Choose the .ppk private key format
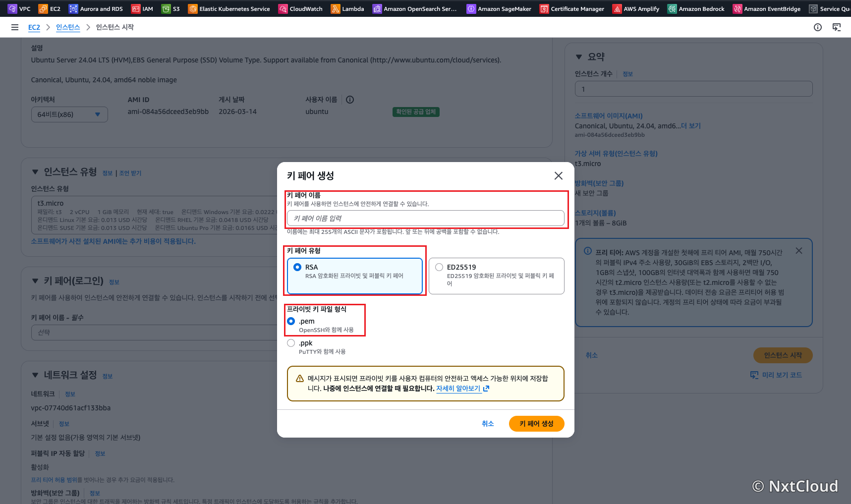This screenshot has width=851, height=504. (x=291, y=343)
